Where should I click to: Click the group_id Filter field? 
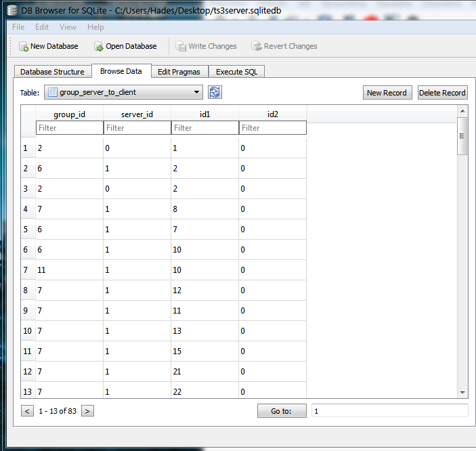[70, 128]
